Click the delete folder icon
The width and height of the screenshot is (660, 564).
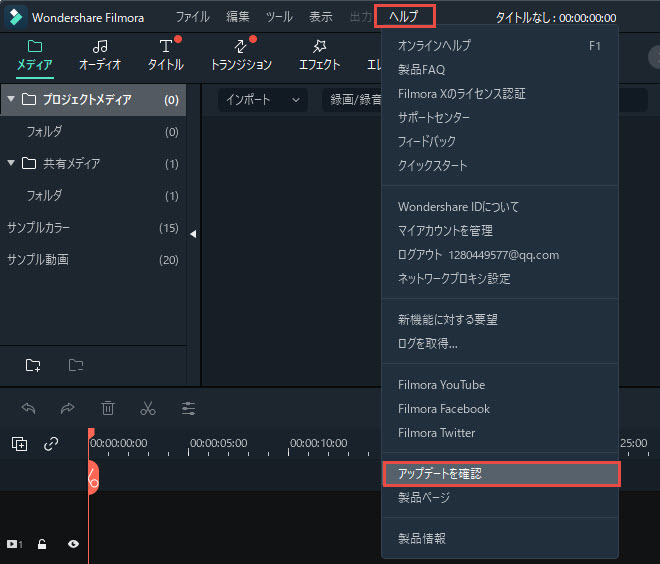coord(76,365)
